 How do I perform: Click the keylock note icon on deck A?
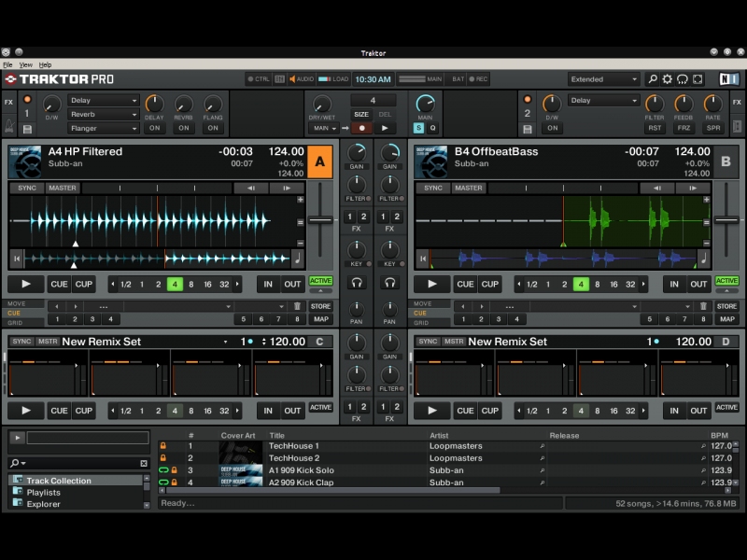[298, 259]
